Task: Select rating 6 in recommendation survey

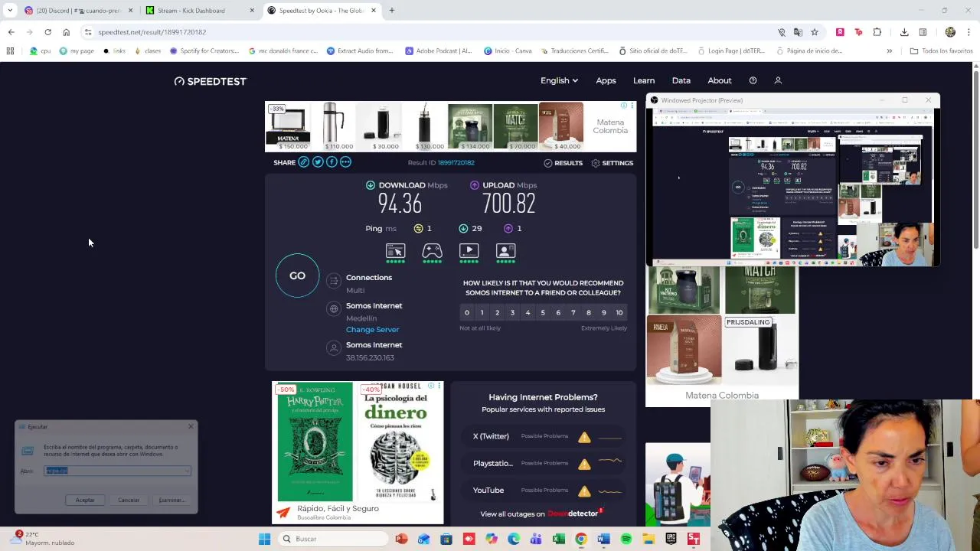Action: (558, 312)
